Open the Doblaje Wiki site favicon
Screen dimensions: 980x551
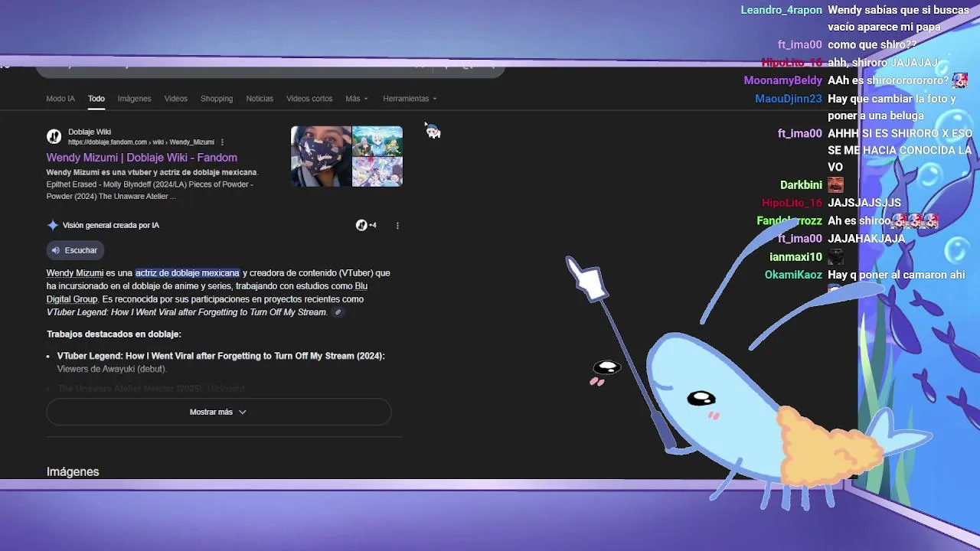54,136
